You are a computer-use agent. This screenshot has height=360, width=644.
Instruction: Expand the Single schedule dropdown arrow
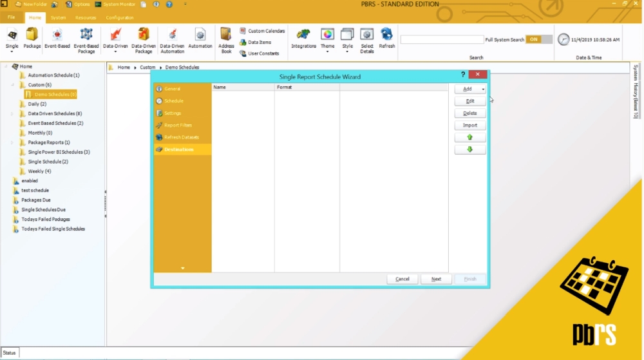[12, 52]
